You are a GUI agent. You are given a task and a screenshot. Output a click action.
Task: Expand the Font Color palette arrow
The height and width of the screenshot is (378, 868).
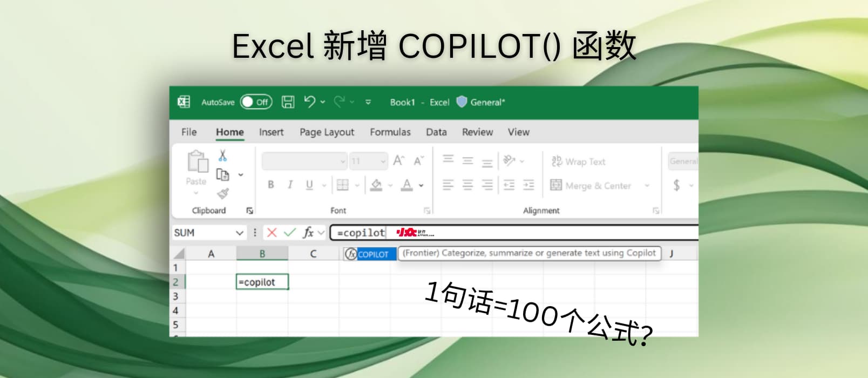coord(421,185)
